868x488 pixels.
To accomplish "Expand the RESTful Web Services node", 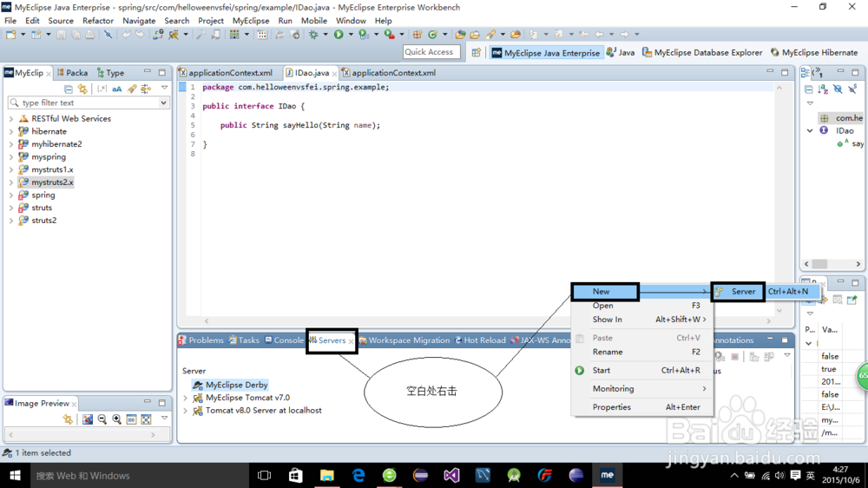I will click(11, 119).
